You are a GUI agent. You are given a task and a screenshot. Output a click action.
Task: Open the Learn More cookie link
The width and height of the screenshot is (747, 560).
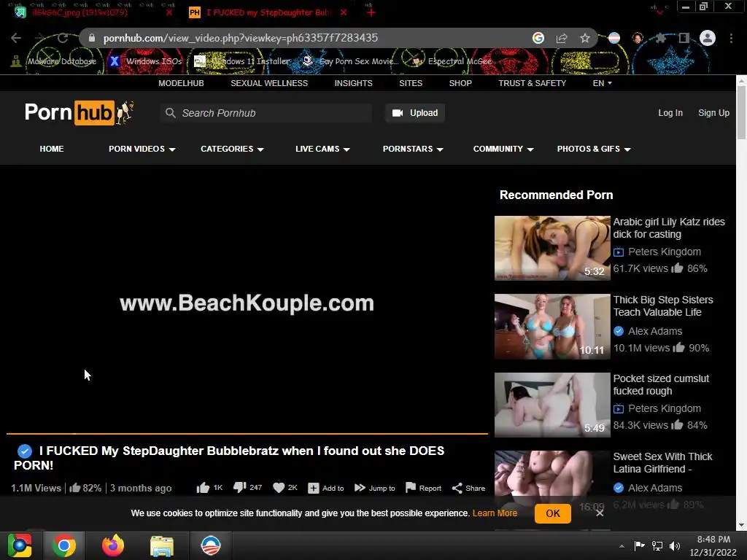[495, 513]
